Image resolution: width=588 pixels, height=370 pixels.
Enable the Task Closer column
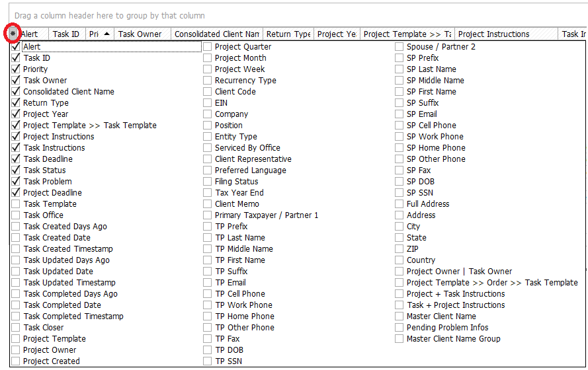16,328
